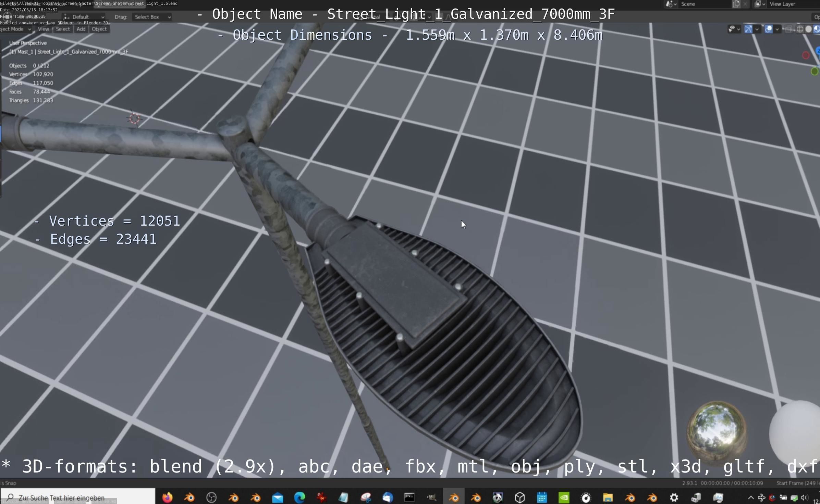The width and height of the screenshot is (820, 504).
Task: Open the object visibility and selectability eye icon
Action: [x=734, y=29]
